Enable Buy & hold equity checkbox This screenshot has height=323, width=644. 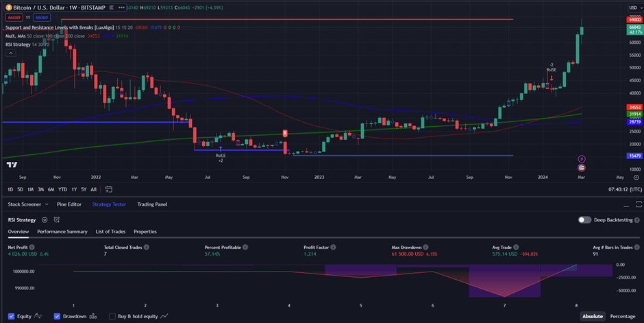click(x=112, y=316)
